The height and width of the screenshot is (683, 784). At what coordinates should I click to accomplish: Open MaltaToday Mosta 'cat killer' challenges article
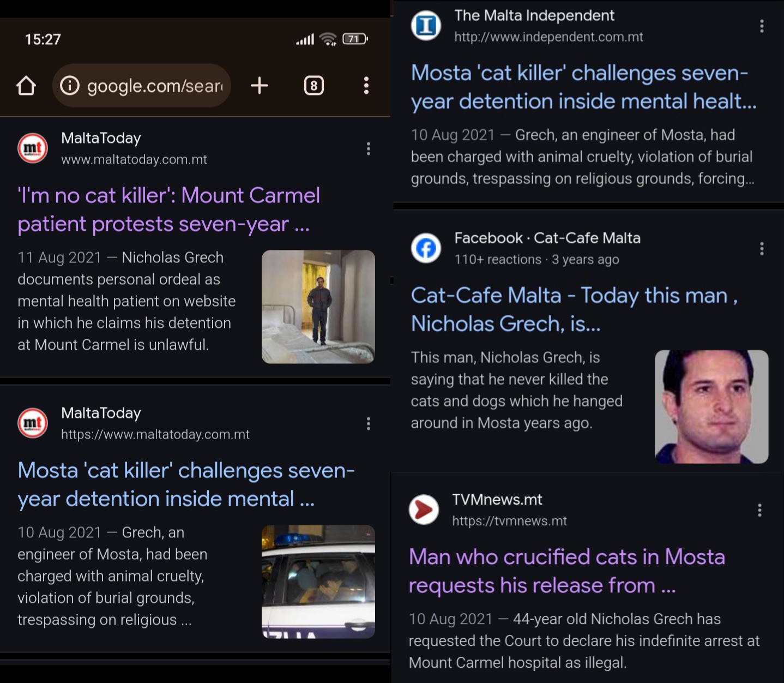(x=186, y=484)
